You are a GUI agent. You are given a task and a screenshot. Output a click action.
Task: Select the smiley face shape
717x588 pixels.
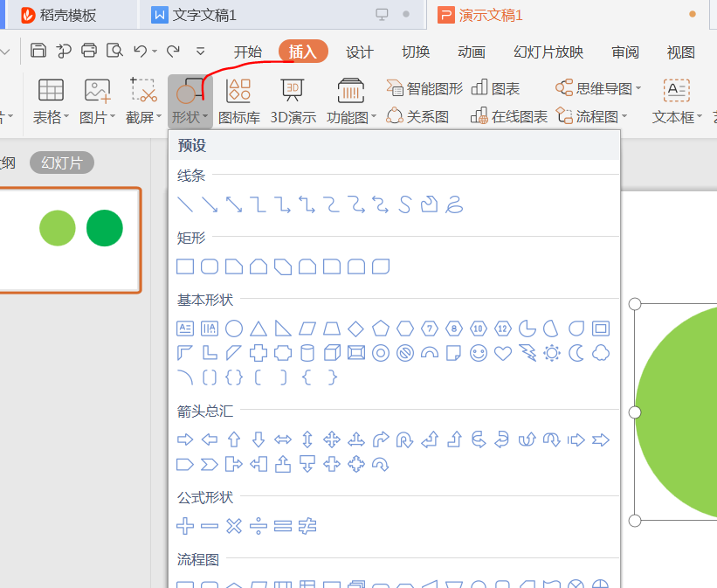coord(479,353)
